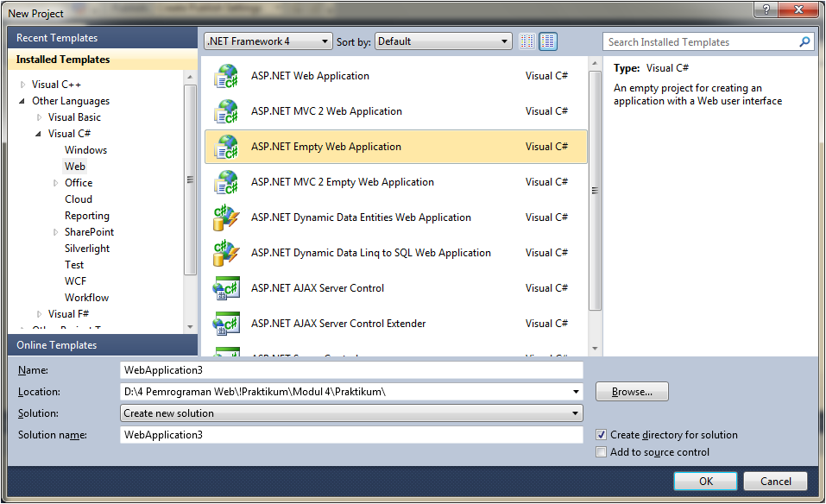The width and height of the screenshot is (826, 504).
Task: Open the dialog help question mark button
Action: pyautogui.click(x=766, y=9)
